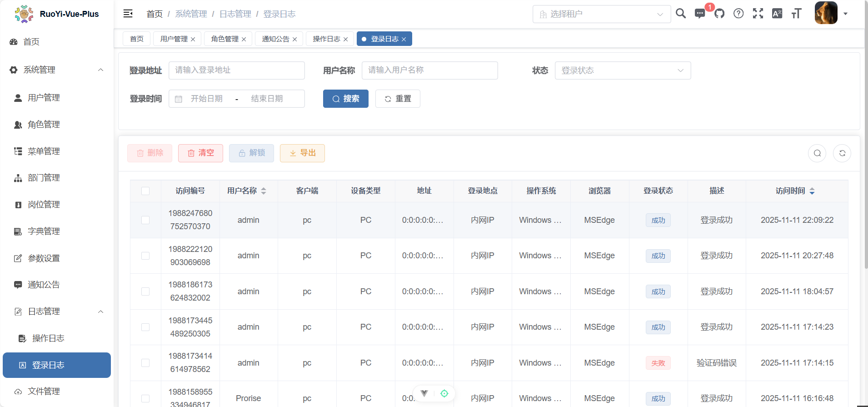Click the font size adjustment icon

[x=796, y=14]
